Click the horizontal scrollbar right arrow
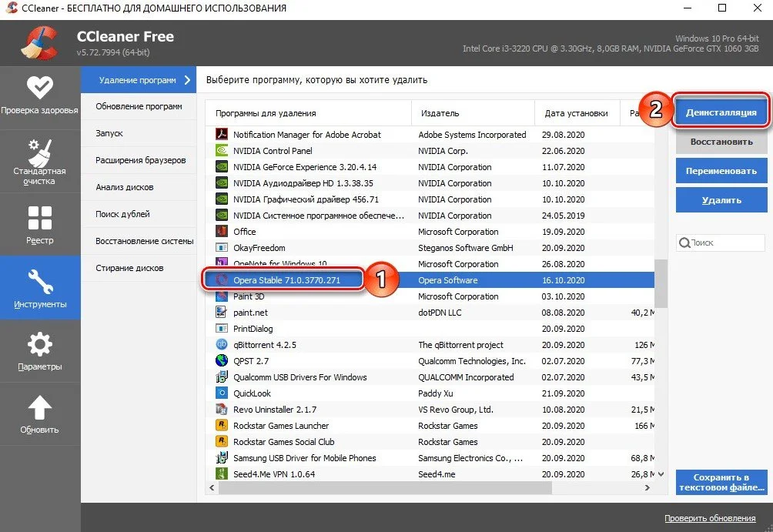 click(x=648, y=487)
